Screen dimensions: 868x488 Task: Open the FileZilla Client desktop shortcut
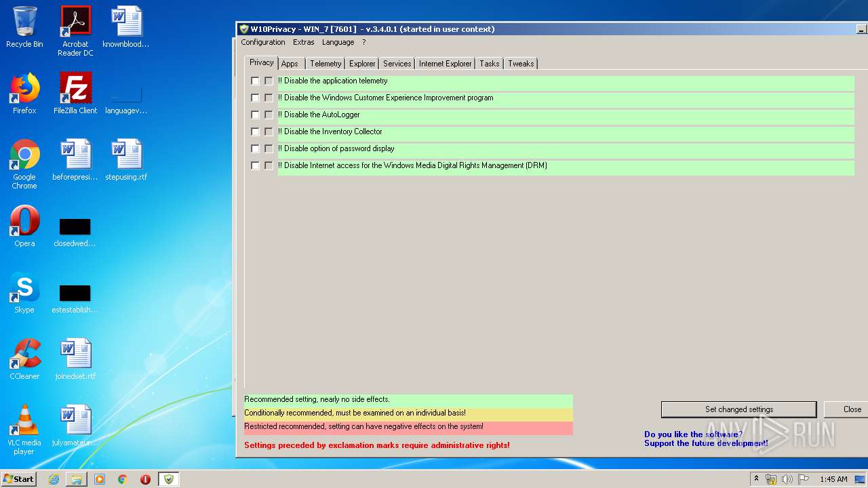[75, 94]
